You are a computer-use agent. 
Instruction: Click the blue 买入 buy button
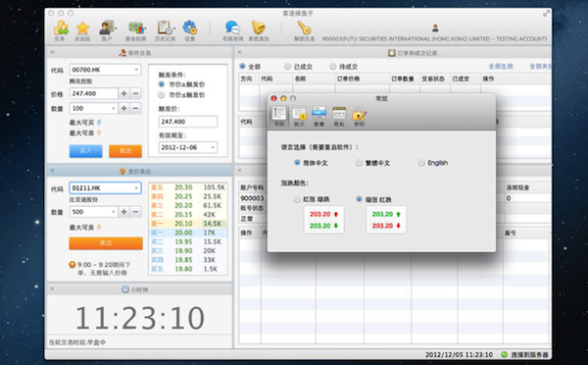[x=85, y=151]
